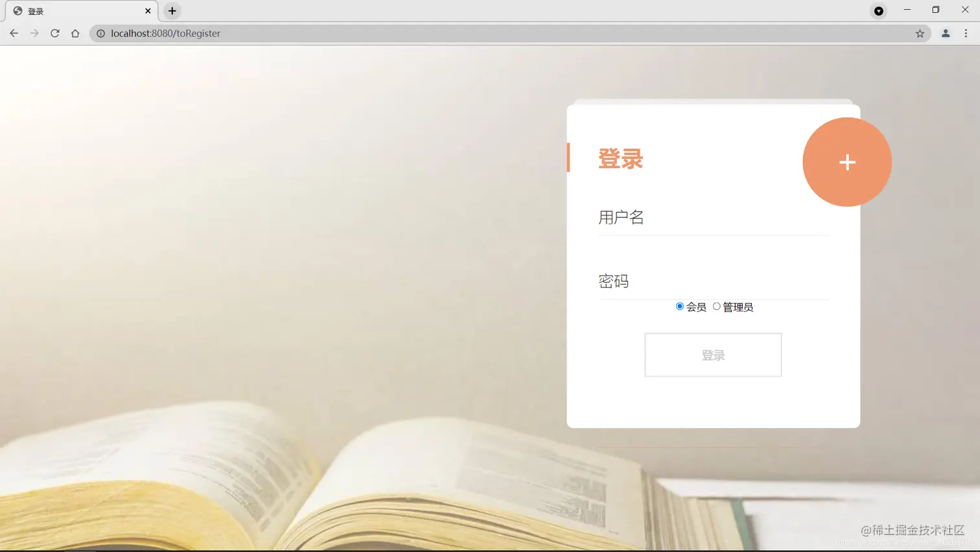Click the dark circle media control icon
This screenshot has width=980, height=552.
click(x=878, y=10)
